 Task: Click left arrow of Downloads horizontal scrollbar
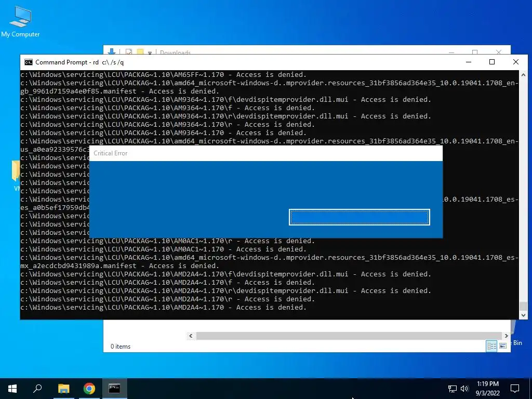coord(191,336)
